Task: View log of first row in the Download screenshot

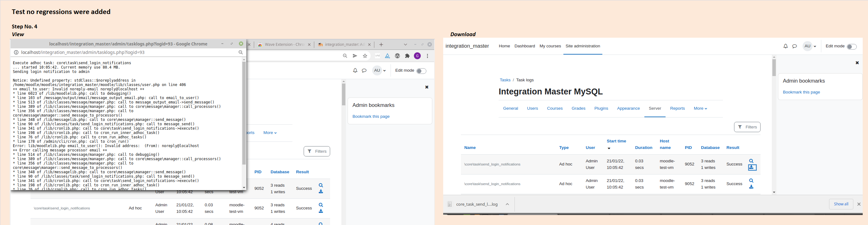Action: pos(751,161)
